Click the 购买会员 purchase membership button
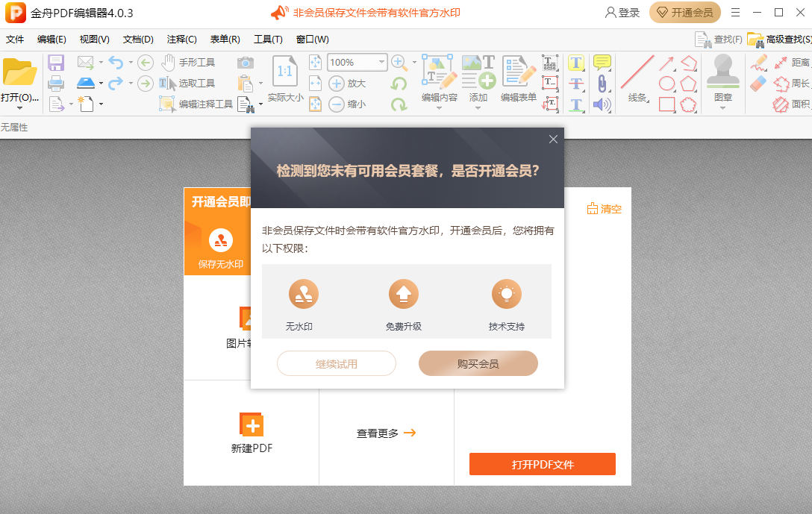The image size is (812, 514). pos(478,363)
